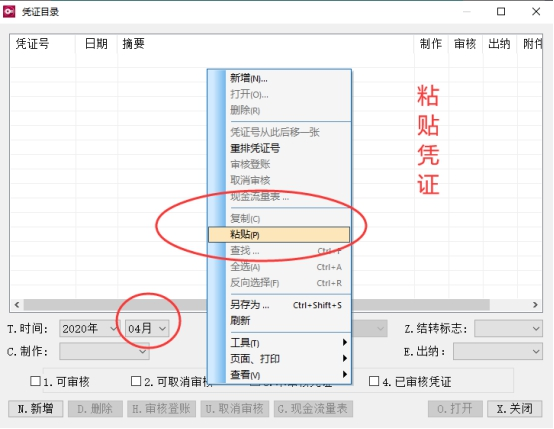Open the 工具 submenu arrow
The height and width of the screenshot is (429, 554).
(x=344, y=342)
